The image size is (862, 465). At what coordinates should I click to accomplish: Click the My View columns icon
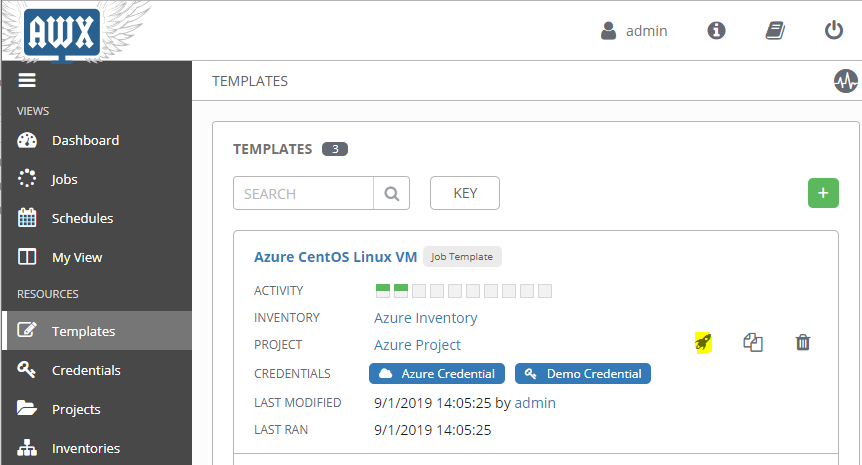(27, 257)
